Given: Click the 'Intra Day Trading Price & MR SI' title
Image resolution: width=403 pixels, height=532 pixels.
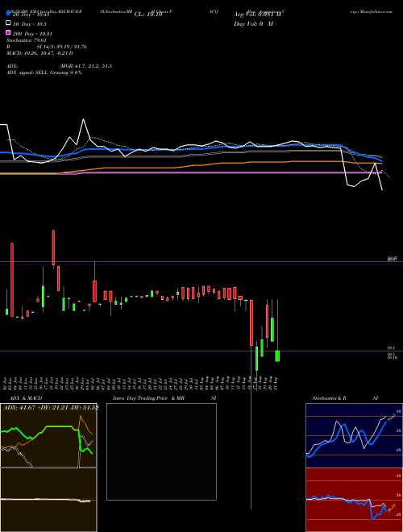Looking at the screenshot, I should 164,398.
